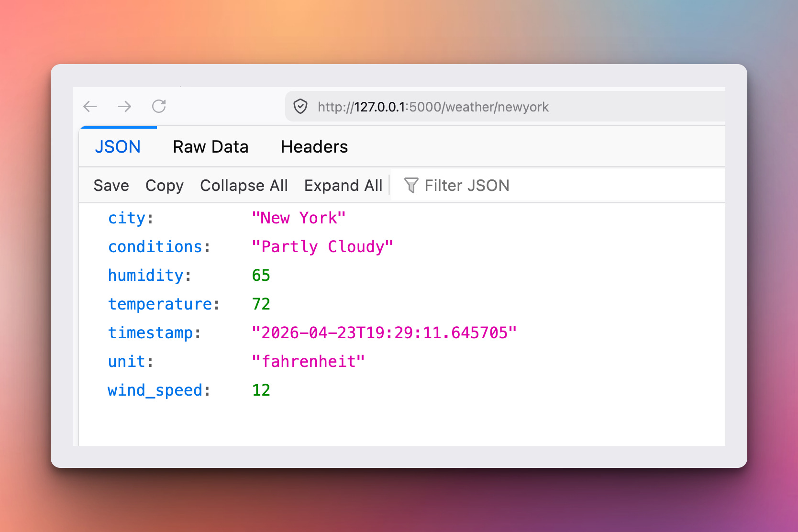The height and width of the screenshot is (532, 798).
Task: Select the "fahrenheit" value
Action: [x=309, y=362]
